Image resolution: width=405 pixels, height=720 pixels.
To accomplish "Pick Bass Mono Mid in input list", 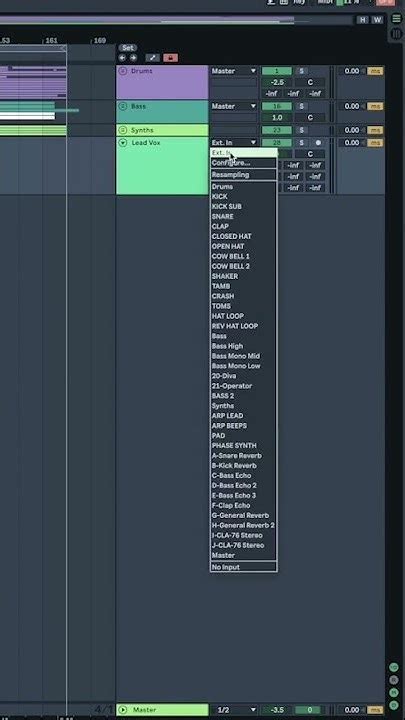I will tap(244, 356).
